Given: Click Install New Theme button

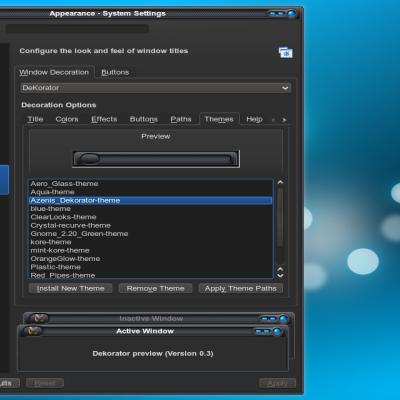Looking at the screenshot, I should click(x=71, y=288).
